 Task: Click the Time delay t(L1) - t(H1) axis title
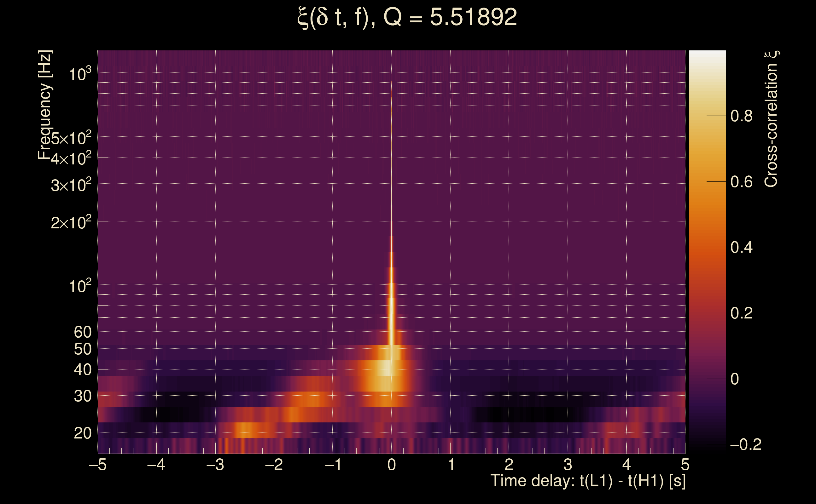(x=588, y=481)
